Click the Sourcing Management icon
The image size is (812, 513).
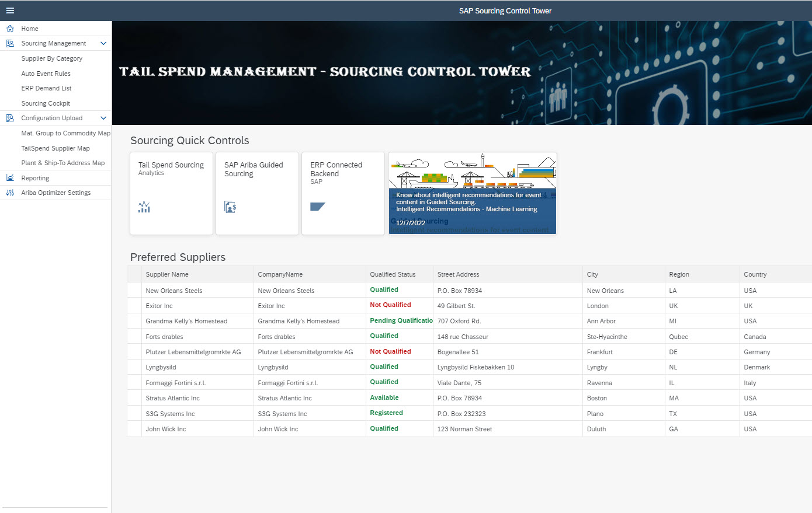[10, 43]
